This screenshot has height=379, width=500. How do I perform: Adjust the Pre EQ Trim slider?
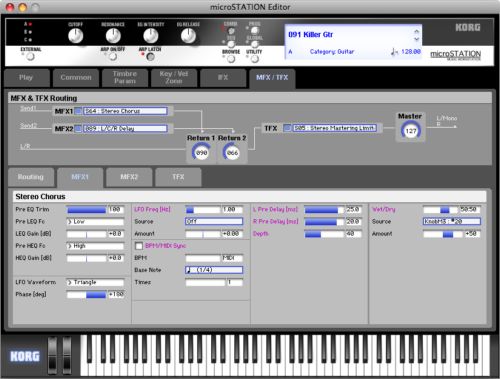[87, 210]
